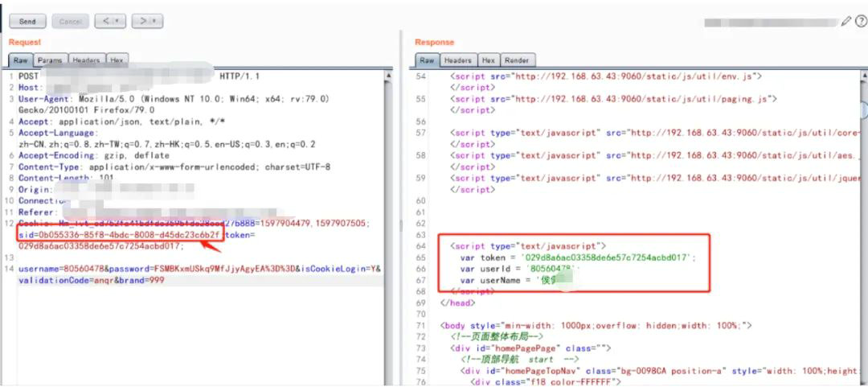Send the Repeater request

(27, 22)
